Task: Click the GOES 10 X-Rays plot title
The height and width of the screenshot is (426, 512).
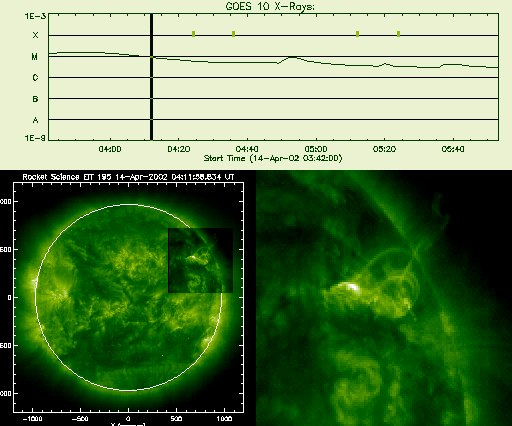Action: click(270, 6)
